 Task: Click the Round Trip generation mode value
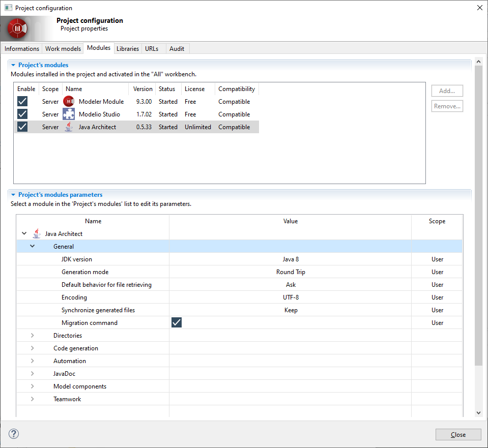(291, 272)
